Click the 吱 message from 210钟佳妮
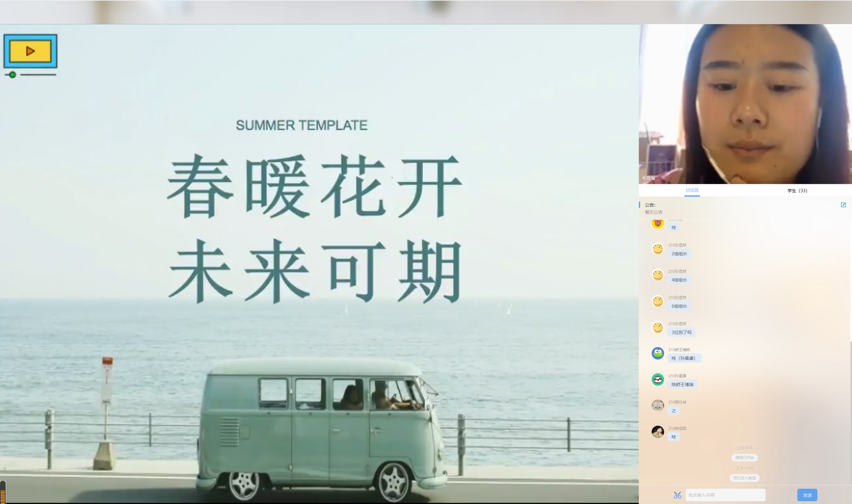This screenshot has height=504, width=852. [x=673, y=437]
